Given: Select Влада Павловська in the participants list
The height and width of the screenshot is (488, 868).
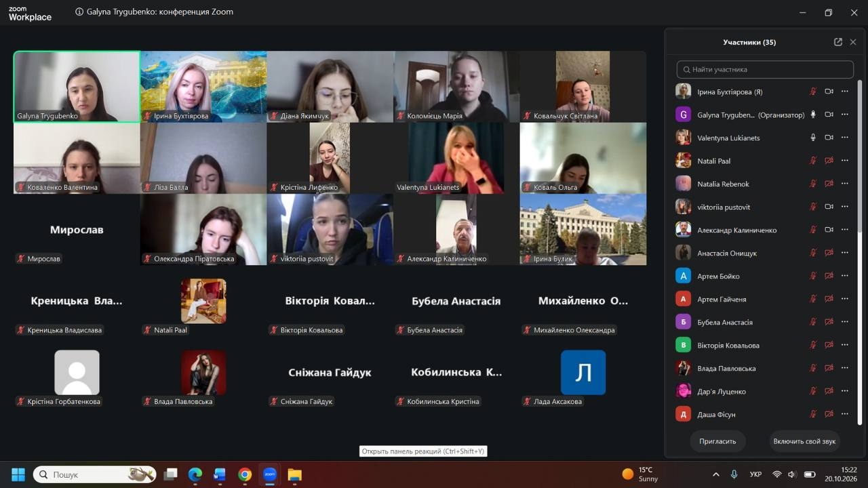Looking at the screenshot, I should (x=764, y=368).
